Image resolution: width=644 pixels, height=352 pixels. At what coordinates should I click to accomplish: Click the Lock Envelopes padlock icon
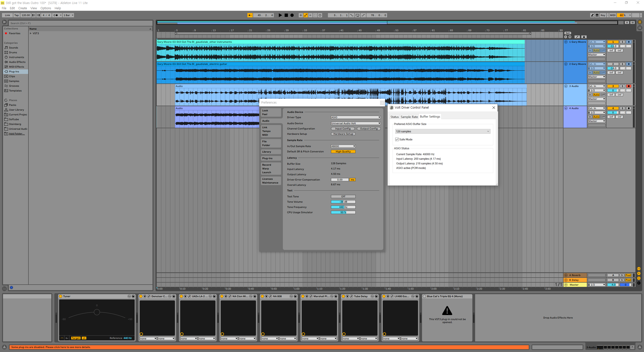(584, 37)
